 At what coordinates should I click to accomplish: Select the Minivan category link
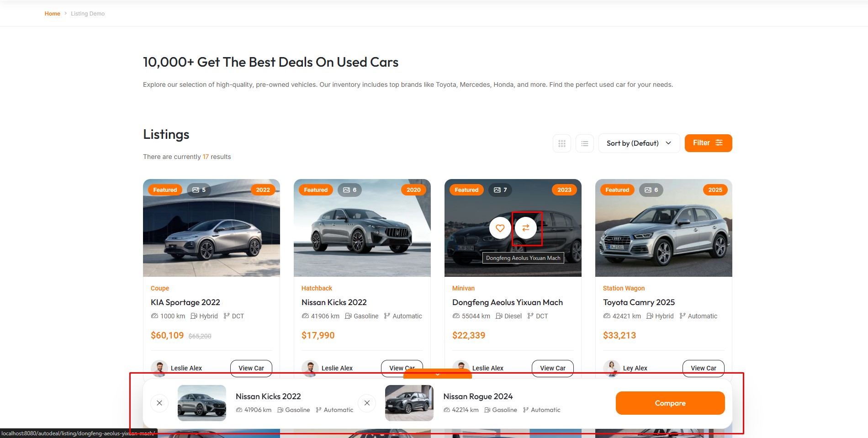[463, 288]
